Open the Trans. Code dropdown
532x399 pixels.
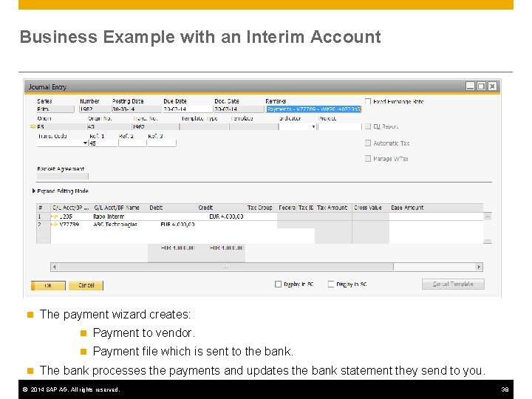pyautogui.click(x=85, y=143)
